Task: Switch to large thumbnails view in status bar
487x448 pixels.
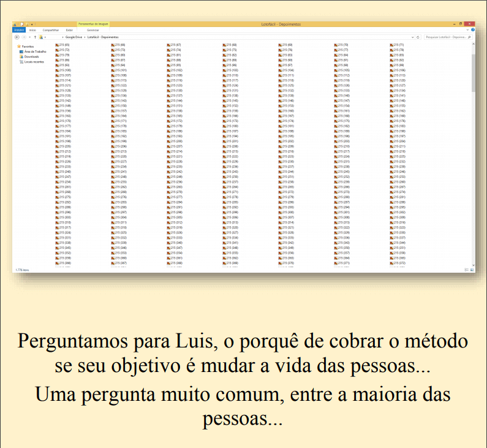Action: pyautogui.click(x=471, y=270)
